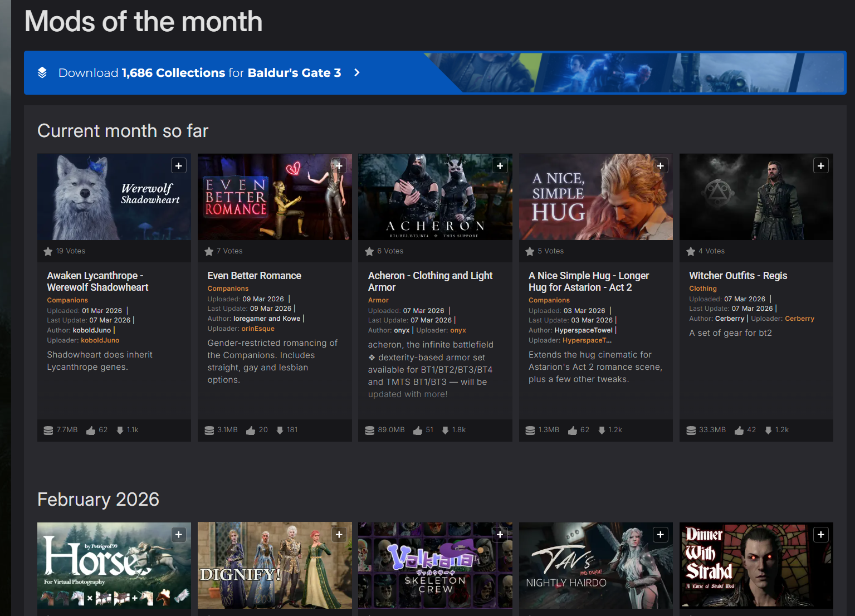Click the collections stack icon in the blue banner
The width and height of the screenshot is (855, 616).
[42, 72]
